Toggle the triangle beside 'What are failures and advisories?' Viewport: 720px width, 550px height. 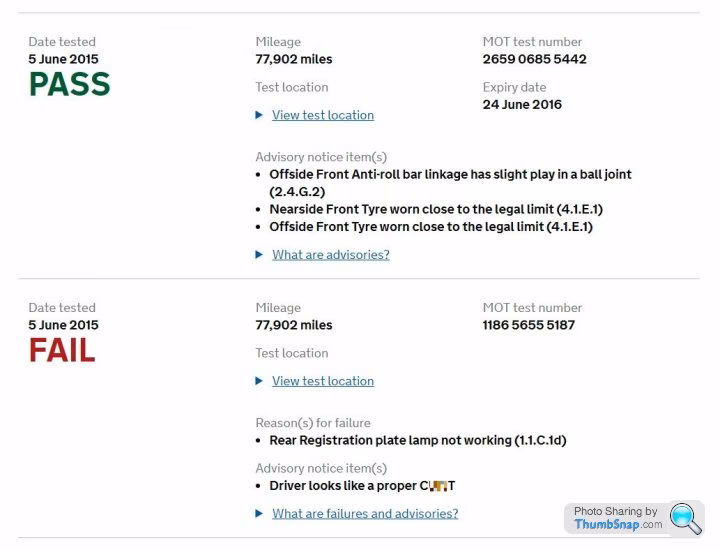(260, 514)
